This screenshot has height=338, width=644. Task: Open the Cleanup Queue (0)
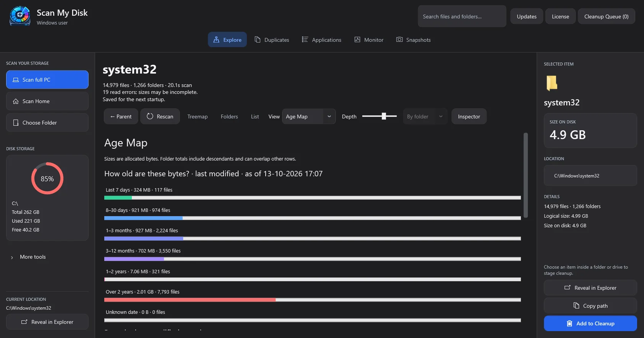(606, 16)
